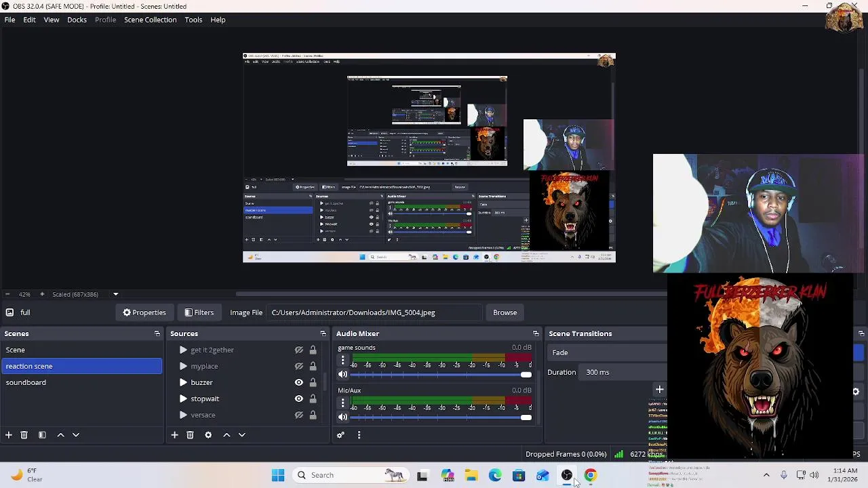Expand the get it 2gether group
This screenshot has height=488, width=868.
pyautogui.click(x=183, y=350)
